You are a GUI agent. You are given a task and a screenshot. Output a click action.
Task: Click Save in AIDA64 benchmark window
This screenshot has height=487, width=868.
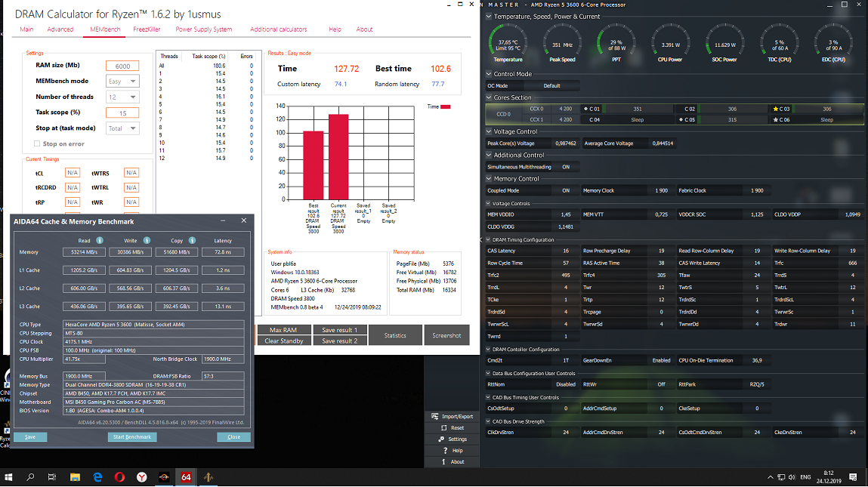coord(30,437)
